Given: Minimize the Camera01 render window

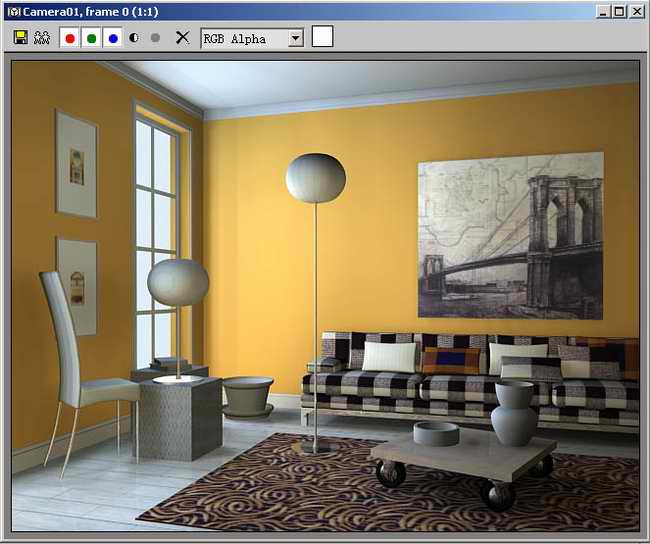Looking at the screenshot, I should 603,12.
